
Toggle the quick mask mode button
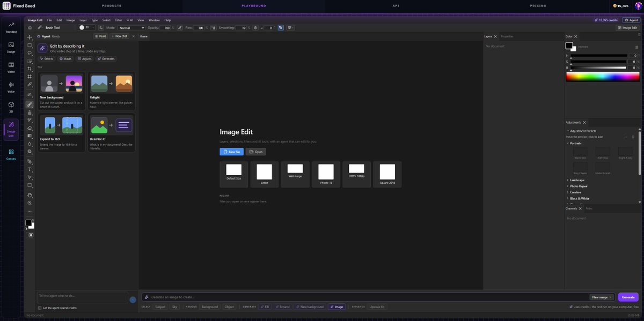point(31,235)
